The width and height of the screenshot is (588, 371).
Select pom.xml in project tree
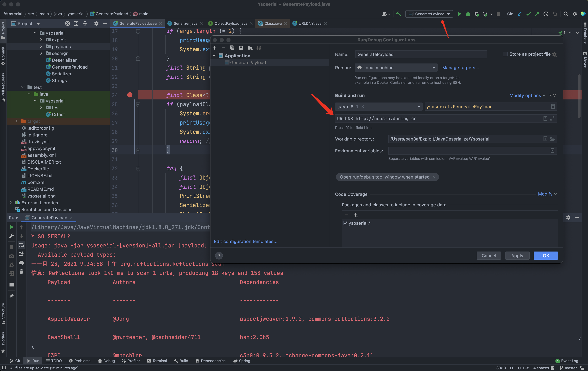click(x=36, y=182)
